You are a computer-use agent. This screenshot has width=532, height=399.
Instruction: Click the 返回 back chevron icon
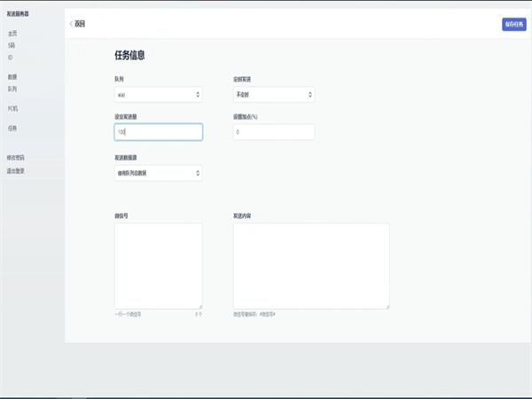71,24
